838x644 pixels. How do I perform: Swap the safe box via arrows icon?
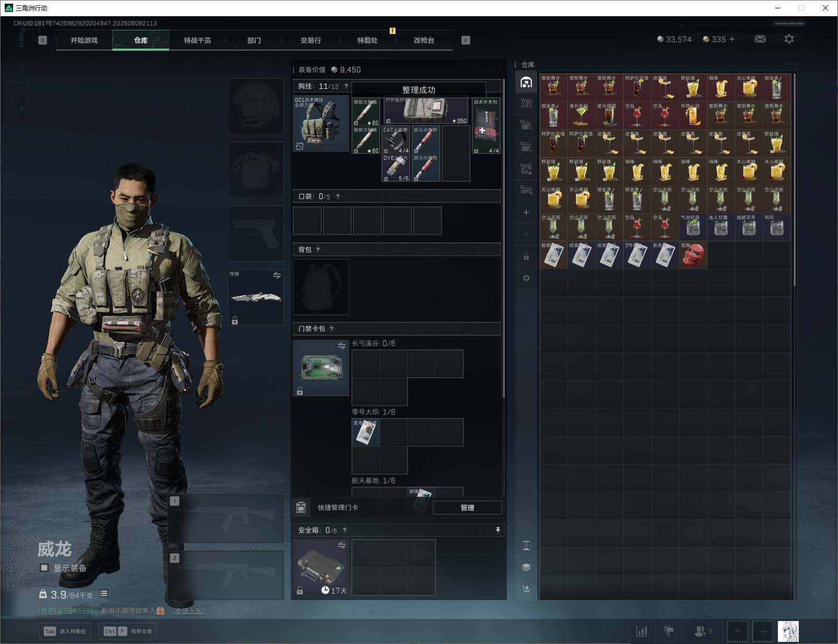tap(342, 546)
